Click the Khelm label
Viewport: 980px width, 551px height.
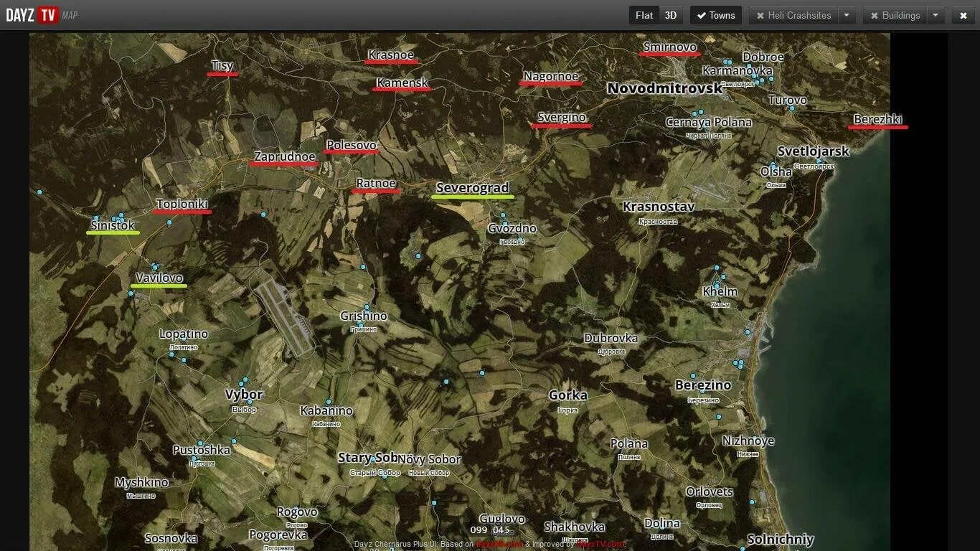[x=720, y=291]
